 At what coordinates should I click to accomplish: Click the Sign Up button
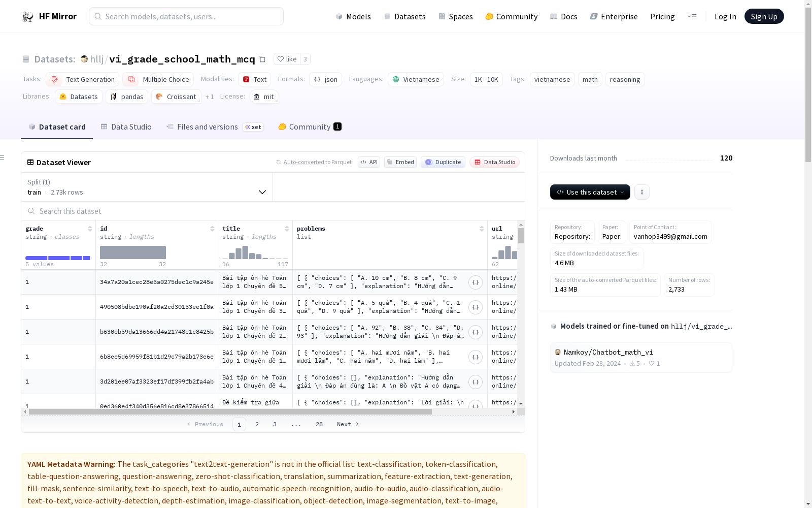pos(764,16)
